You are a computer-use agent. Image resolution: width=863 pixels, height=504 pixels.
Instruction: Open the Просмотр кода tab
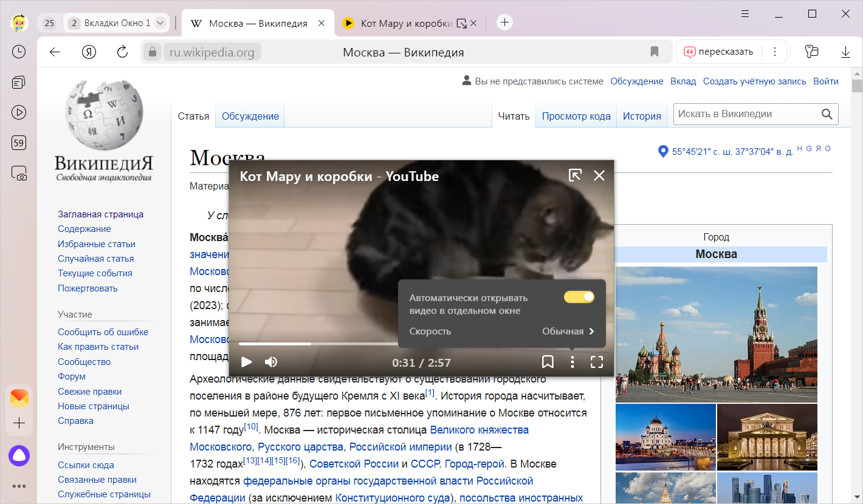576,116
